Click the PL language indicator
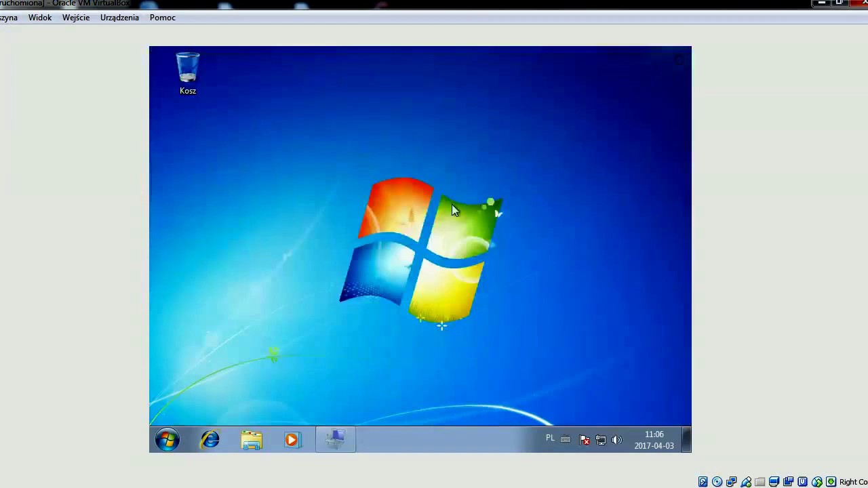The width and height of the screenshot is (868, 488). 550,439
